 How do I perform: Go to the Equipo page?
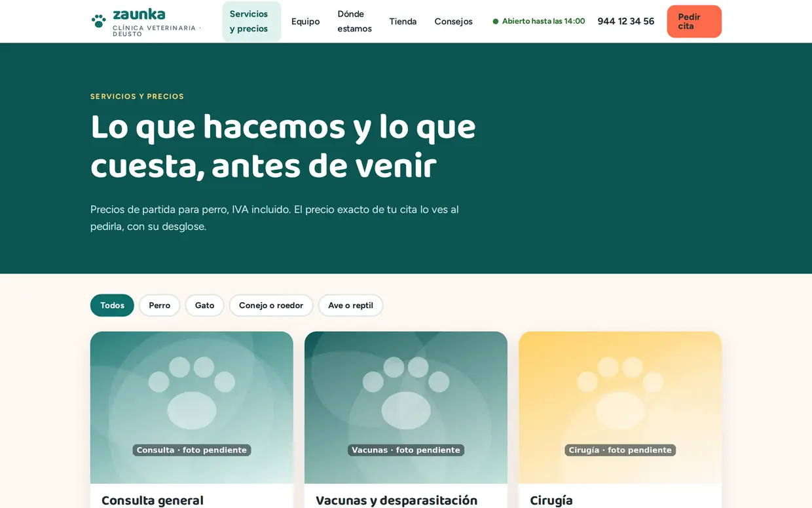305,22
